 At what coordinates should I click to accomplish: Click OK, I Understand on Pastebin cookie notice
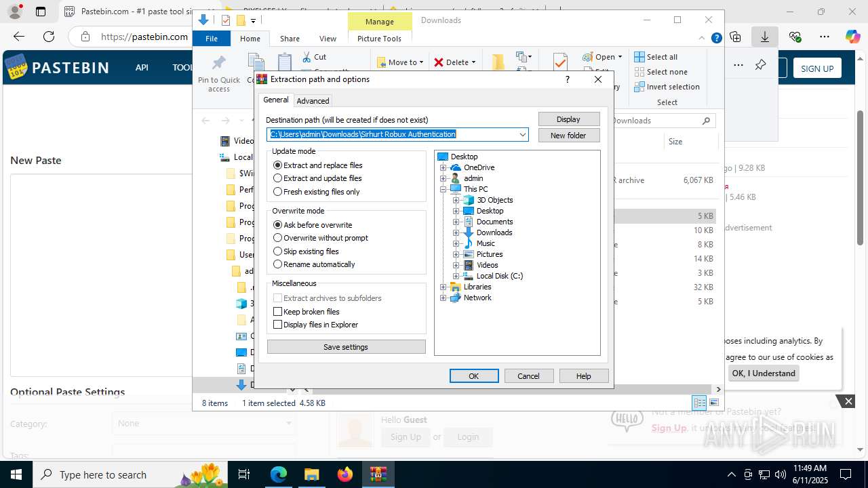coord(764,373)
